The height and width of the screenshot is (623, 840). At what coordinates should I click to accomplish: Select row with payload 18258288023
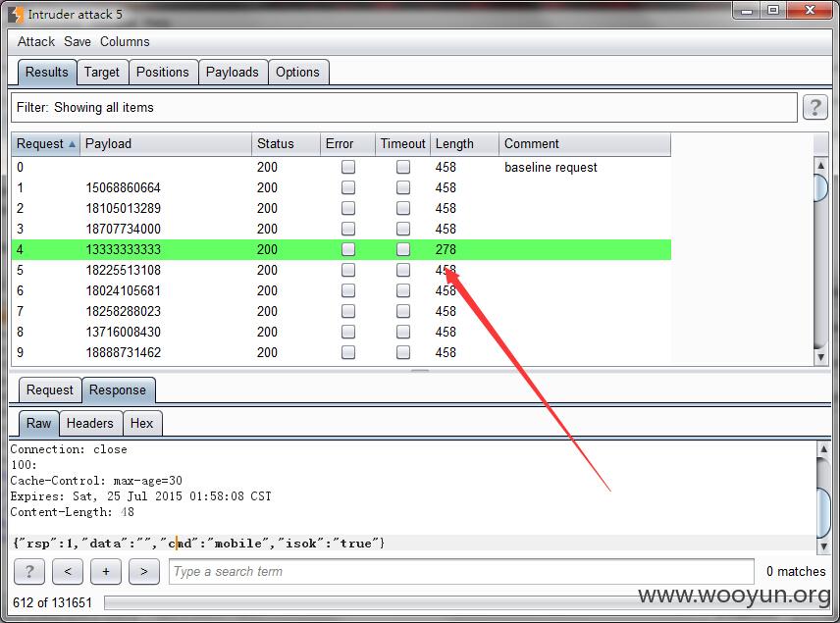(341, 311)
